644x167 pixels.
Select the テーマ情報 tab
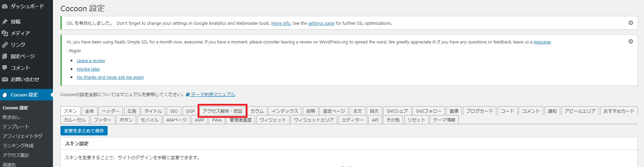click(444, 120)
